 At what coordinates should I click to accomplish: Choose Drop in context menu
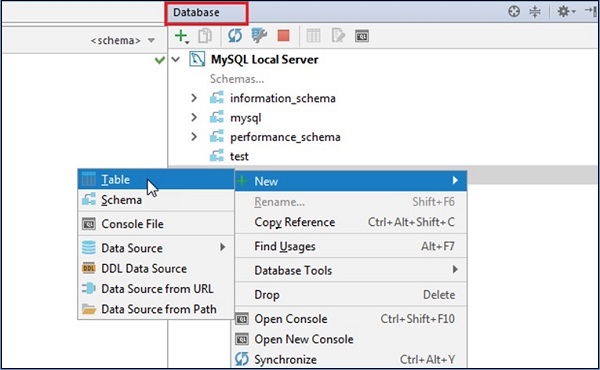351,295
